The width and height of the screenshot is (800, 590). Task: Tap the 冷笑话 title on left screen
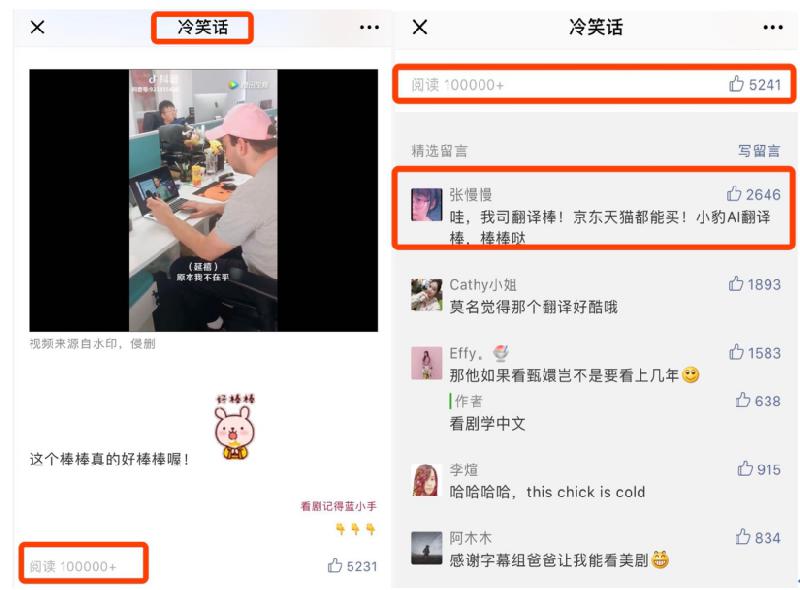(x=203, y=27)
